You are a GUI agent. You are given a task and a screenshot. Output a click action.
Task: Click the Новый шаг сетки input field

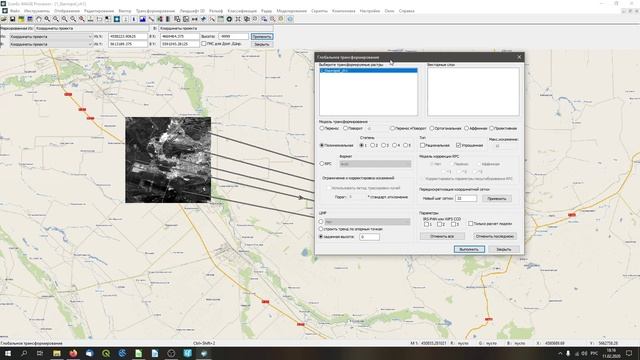tap(466, 198)
